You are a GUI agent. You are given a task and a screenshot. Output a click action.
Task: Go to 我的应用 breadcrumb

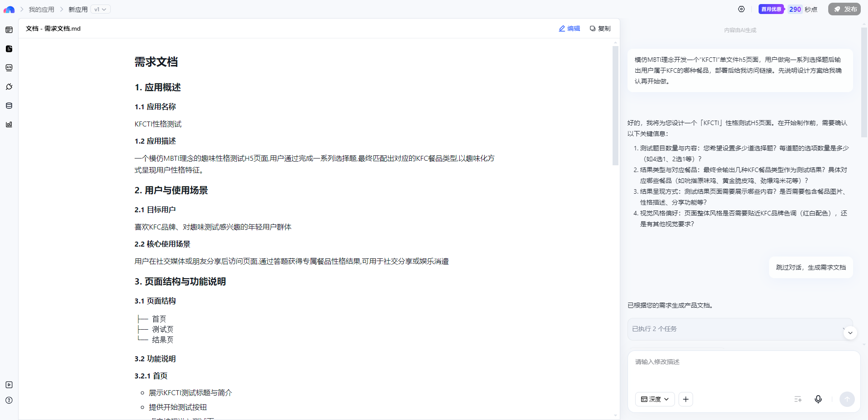42,9
